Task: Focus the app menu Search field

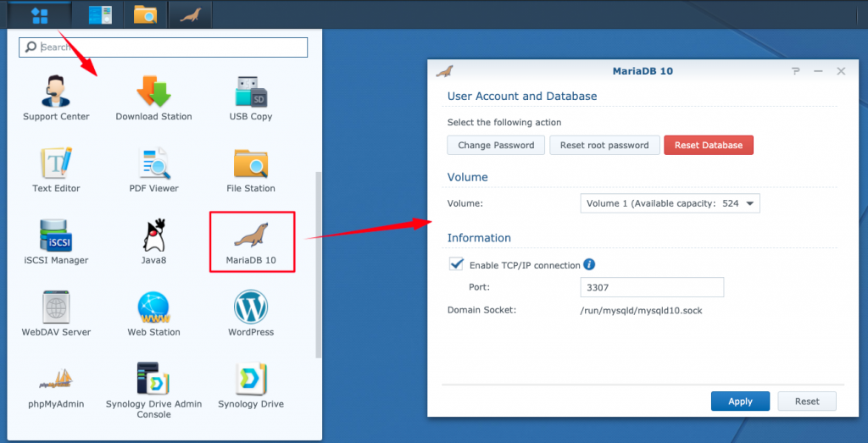Action: [164, 47]
